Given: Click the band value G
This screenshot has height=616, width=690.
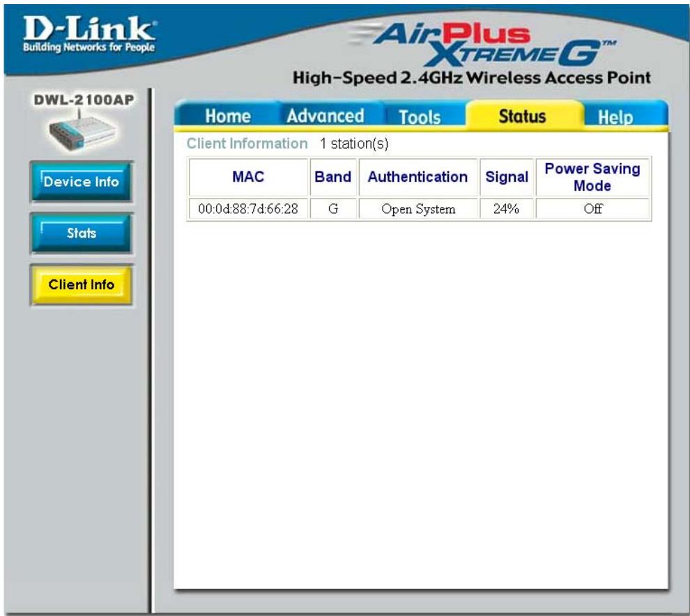Looking at the screenshot, I should tap(333, 208).
